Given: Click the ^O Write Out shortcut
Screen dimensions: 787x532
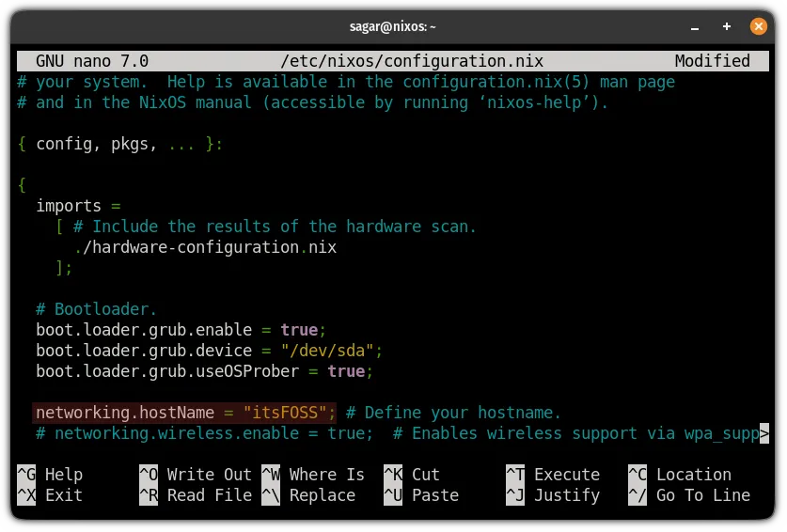Looking at the screenshot, I should pos(196,475).
